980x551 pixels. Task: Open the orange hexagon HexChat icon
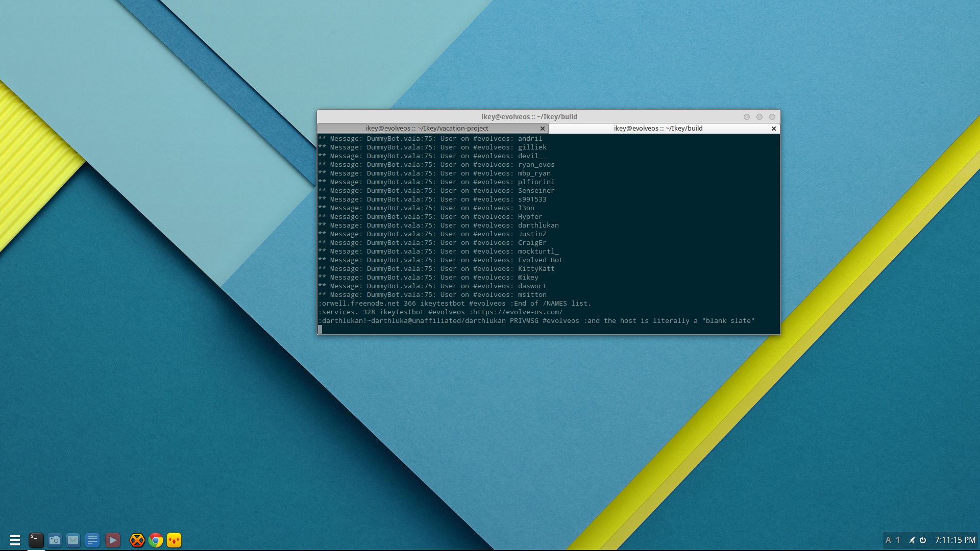pyautogui.click(x=137, y=540)
